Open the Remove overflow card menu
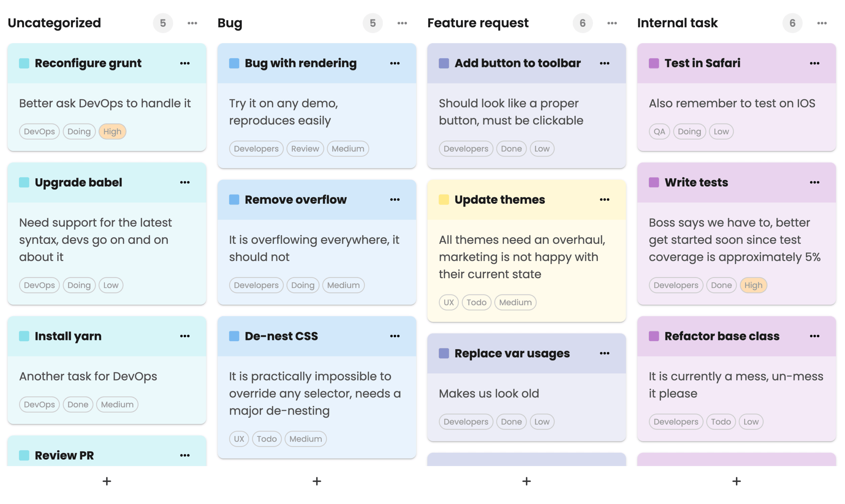 pos(395,200)
